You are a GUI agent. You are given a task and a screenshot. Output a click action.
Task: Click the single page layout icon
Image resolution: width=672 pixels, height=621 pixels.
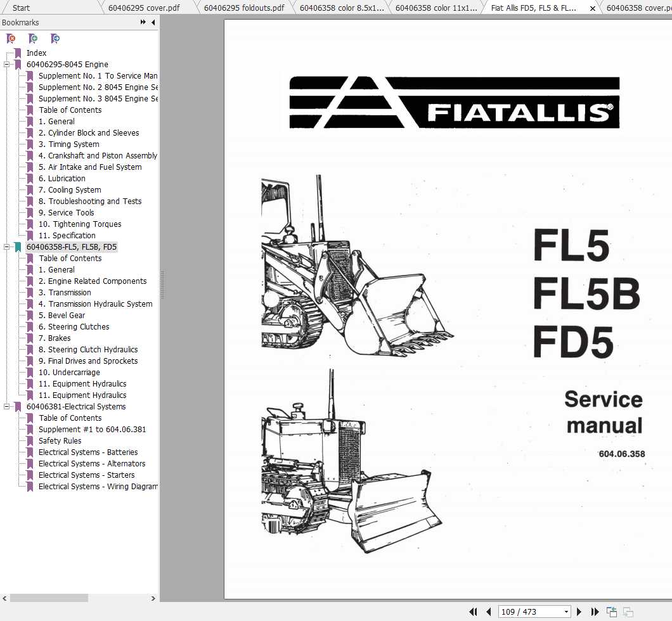612,611
